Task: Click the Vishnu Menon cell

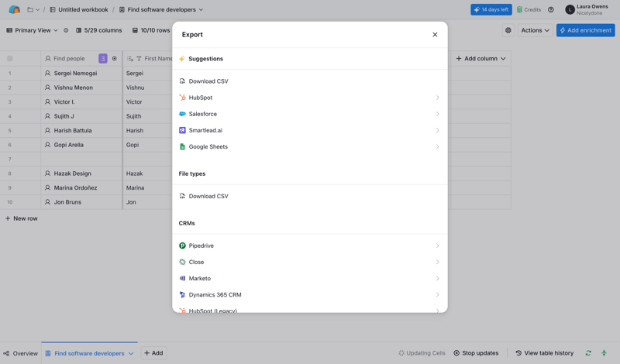Action: 81,88
